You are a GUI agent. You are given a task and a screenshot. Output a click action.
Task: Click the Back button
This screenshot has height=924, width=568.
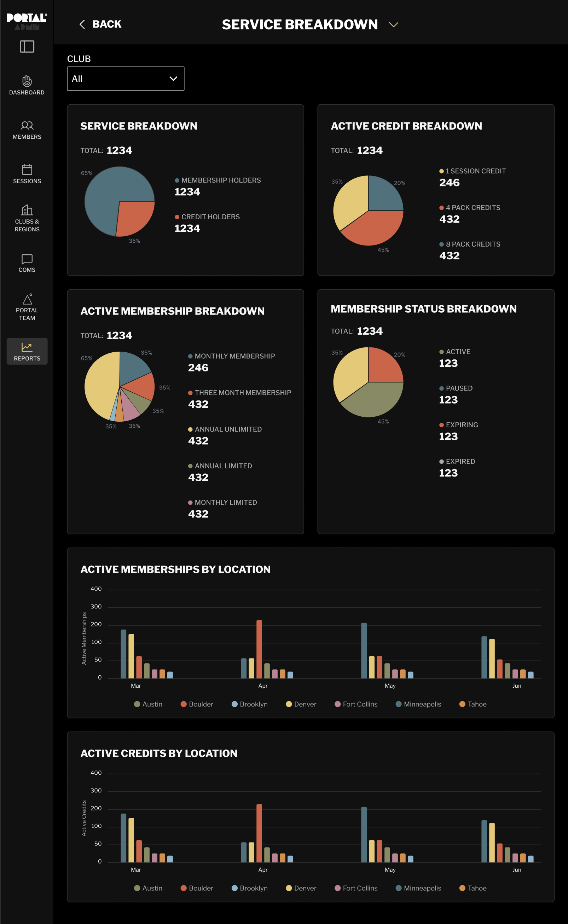click(x=100, y=24)
